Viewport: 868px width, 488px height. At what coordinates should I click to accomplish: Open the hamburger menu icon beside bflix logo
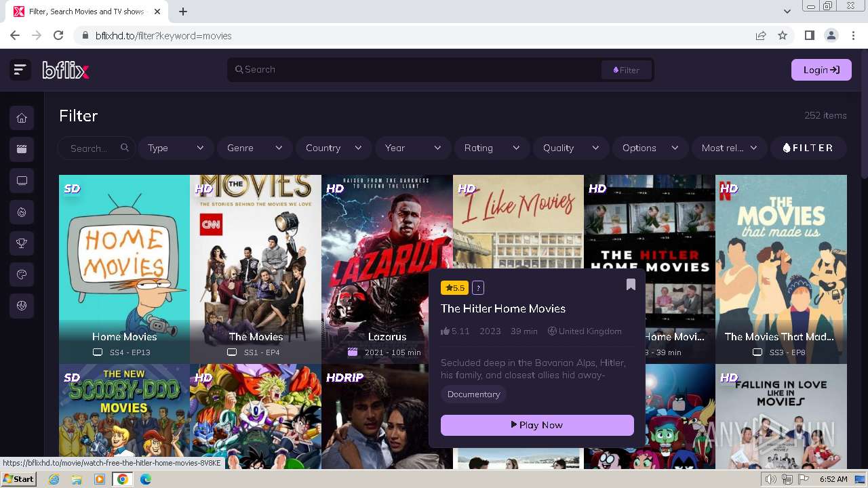click(x=20, y=69)
